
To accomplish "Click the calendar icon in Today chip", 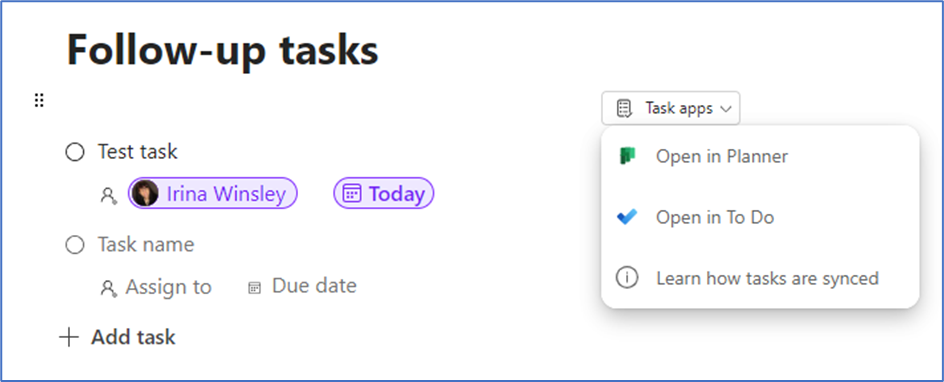I will click(x=351, y=194).
